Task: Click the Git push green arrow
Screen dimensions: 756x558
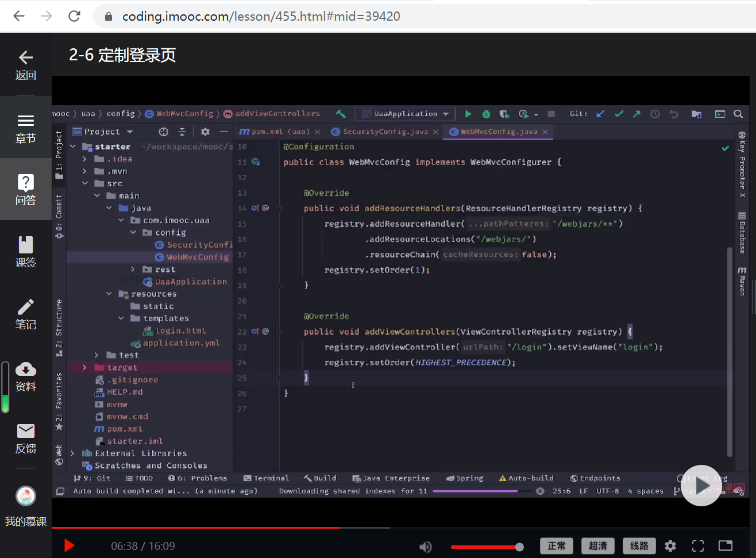Action: 637,114
